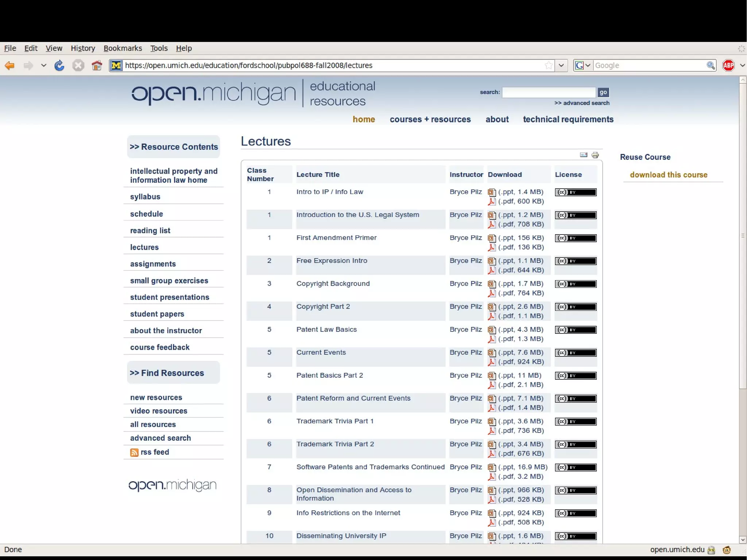This screenshot has height=560, width=747.
Task: Click the email page envelope icon
Action: click(x=584, y=155)
